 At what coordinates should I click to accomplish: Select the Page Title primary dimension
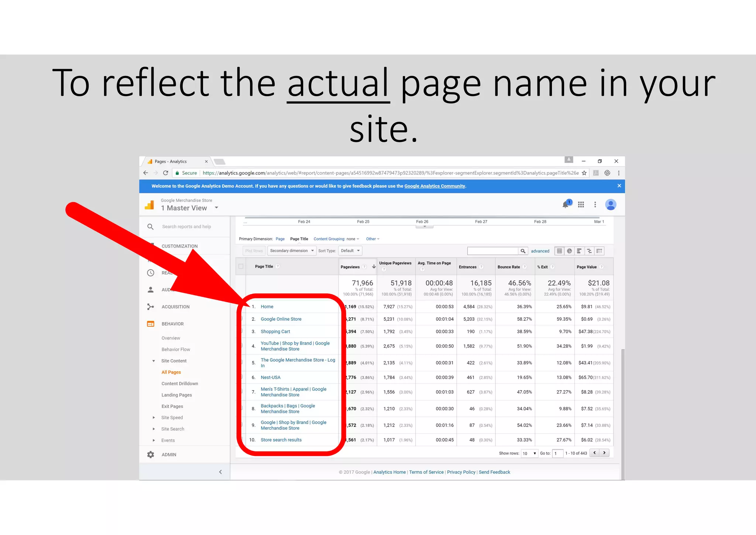[x=299, y=239]
